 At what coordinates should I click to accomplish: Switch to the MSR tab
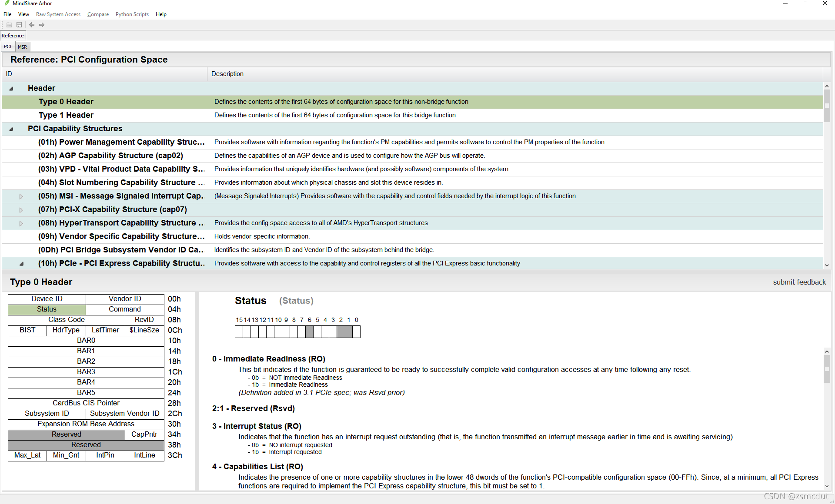[22, 47]
